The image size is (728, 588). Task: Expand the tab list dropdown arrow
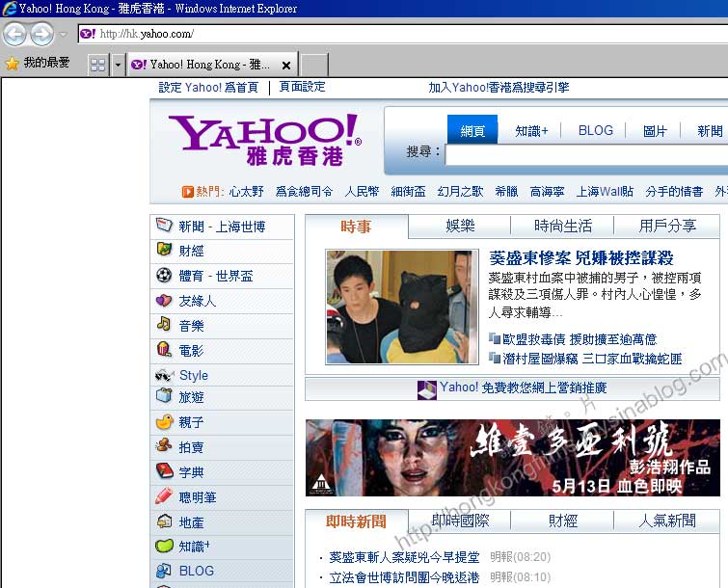pyautogui.click(x=118, y=65)
